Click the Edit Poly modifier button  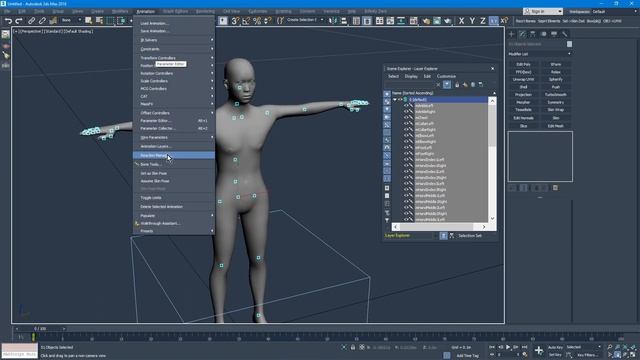[x=524, y=64]
